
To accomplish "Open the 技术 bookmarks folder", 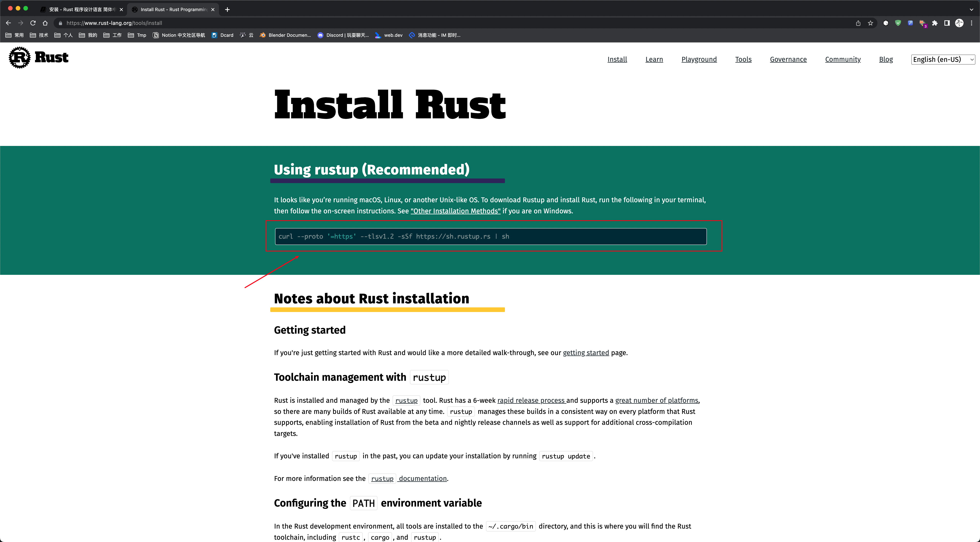I will click(39, 35).
